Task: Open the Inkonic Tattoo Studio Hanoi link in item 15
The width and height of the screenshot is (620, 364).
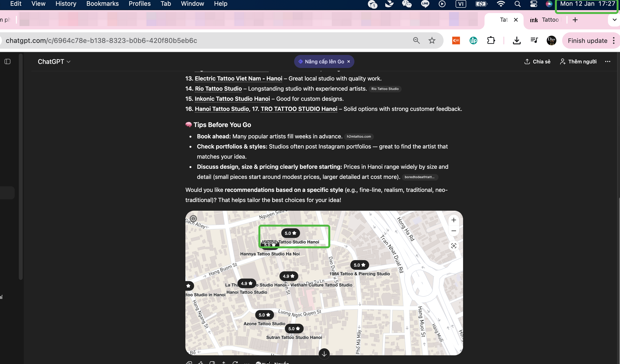Action: pos(232,99)
